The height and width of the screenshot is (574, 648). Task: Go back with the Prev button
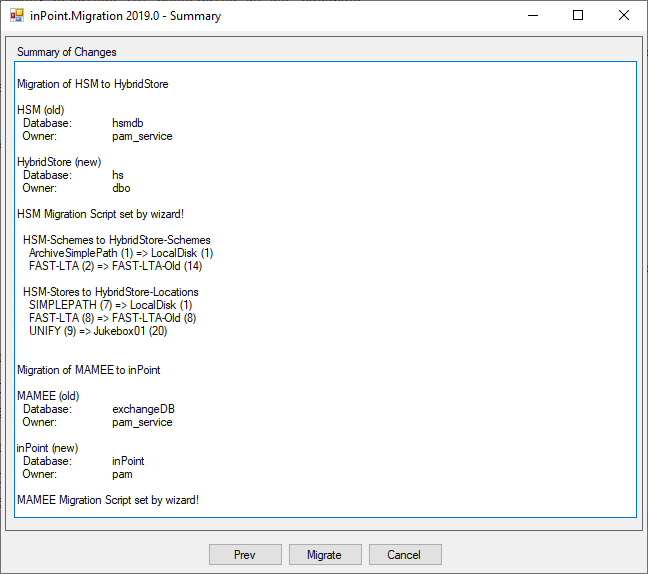pyautogui.click(x=245, y=555)
